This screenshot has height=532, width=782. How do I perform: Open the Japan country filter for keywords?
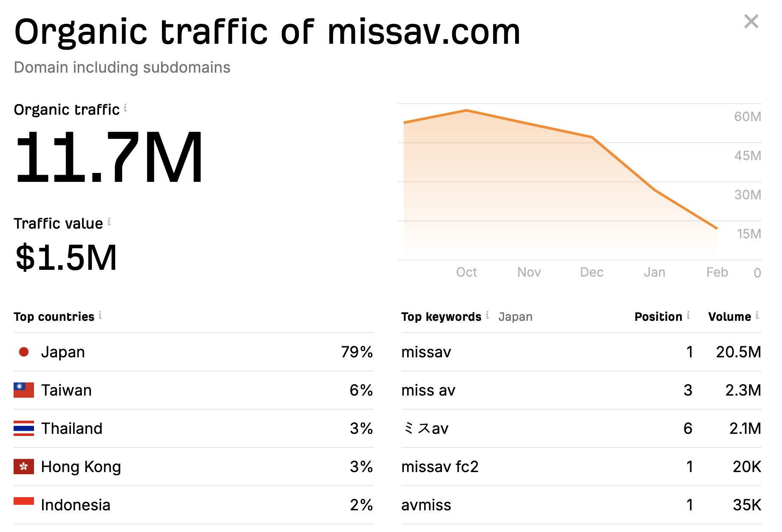(515, 317)
